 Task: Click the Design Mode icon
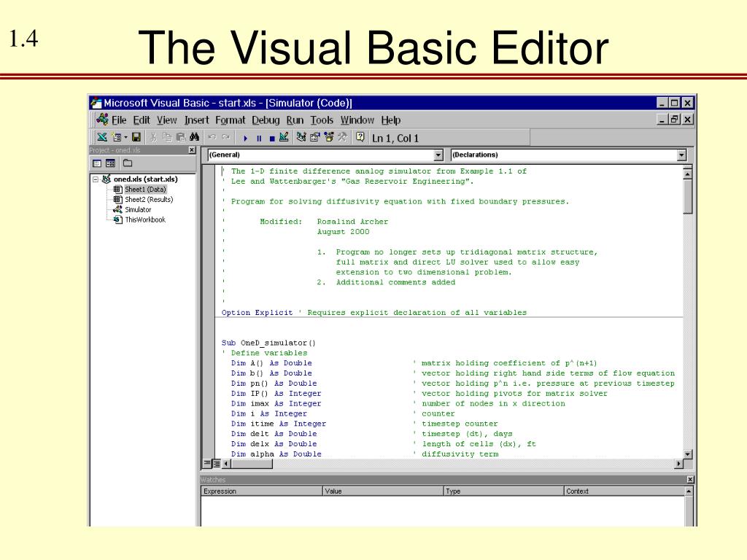[285, 137]
